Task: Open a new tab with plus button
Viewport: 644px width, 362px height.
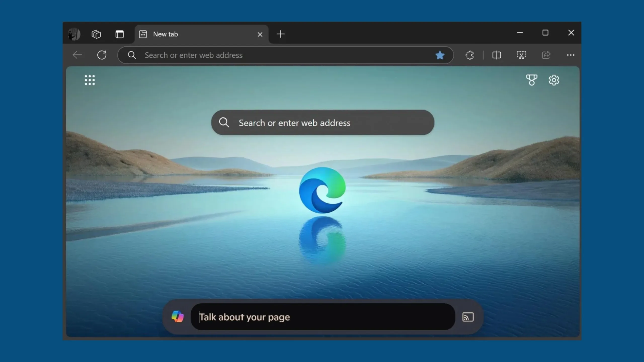Action: (x=280, y=34)
